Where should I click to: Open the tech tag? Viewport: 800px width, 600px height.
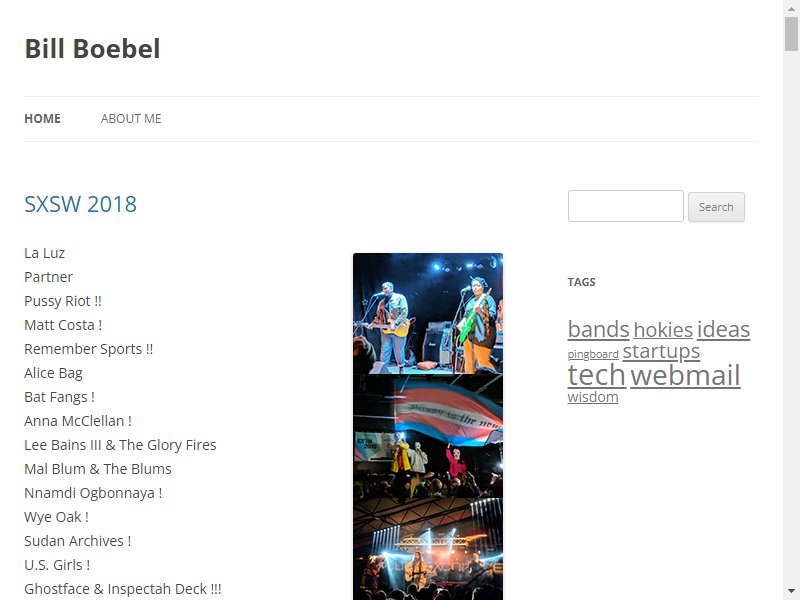597,376
